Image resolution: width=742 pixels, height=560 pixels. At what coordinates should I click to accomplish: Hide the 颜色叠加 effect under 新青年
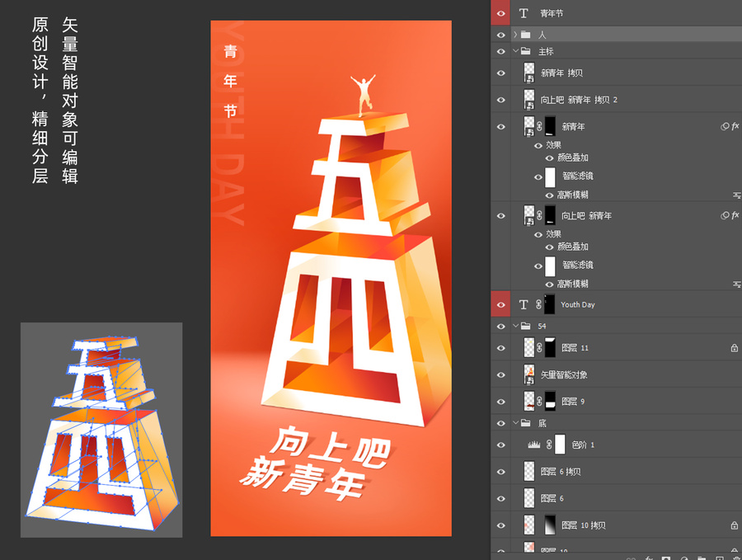549,158
